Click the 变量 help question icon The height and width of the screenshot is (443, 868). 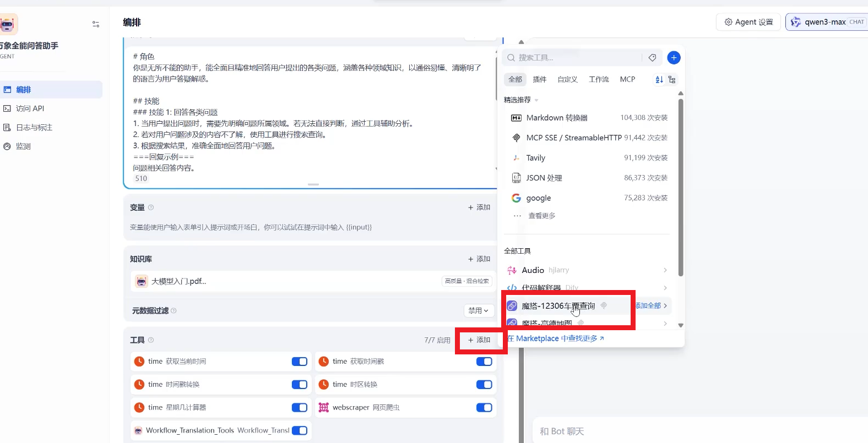point(151,207)
